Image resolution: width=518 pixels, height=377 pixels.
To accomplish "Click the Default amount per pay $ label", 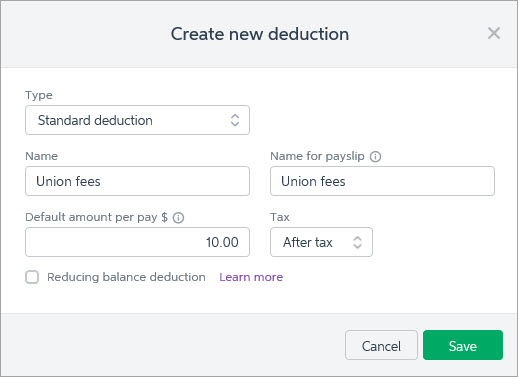I will [x=96, y=217].
